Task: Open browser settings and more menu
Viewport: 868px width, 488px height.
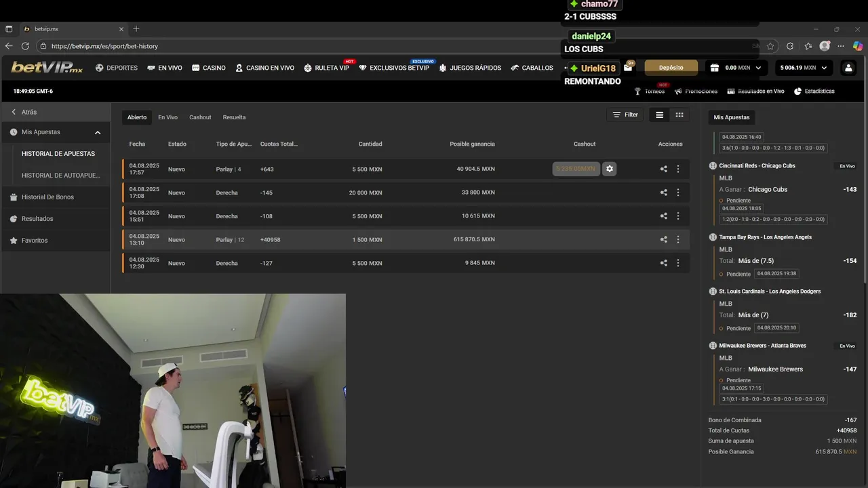Action: point(841,46)
